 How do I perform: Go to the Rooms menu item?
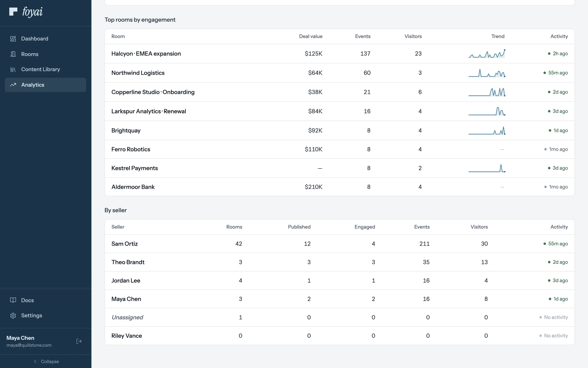(x=46, y=54)
